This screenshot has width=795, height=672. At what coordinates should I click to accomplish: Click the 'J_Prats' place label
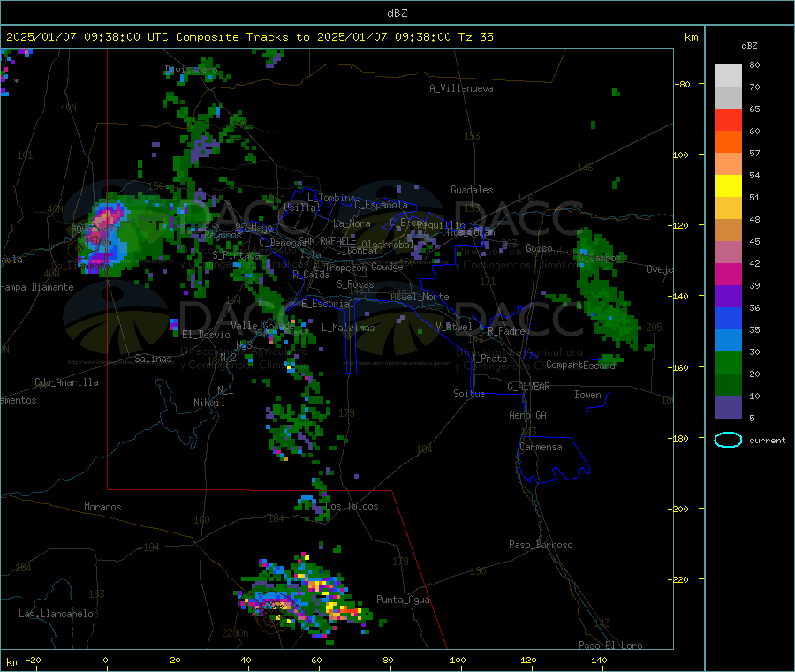pyautogui.click(x=488, y=359)
